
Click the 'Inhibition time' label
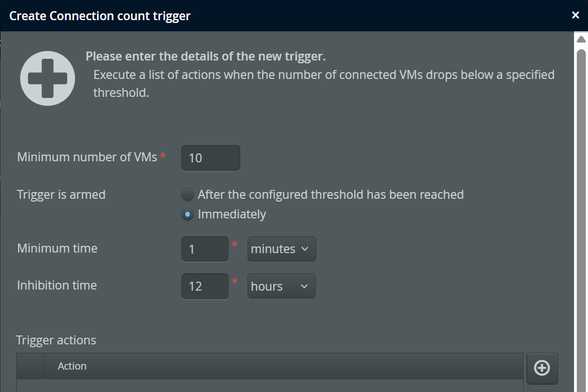pyautogui.click(x=57, y=286)
